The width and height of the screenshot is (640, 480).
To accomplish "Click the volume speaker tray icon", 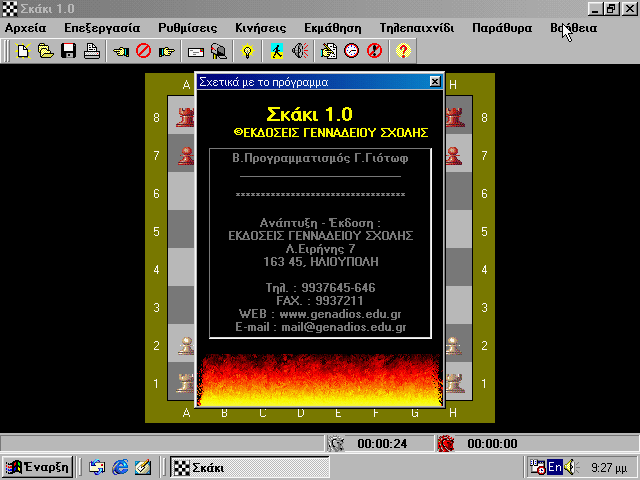I will tap(571, 467).
